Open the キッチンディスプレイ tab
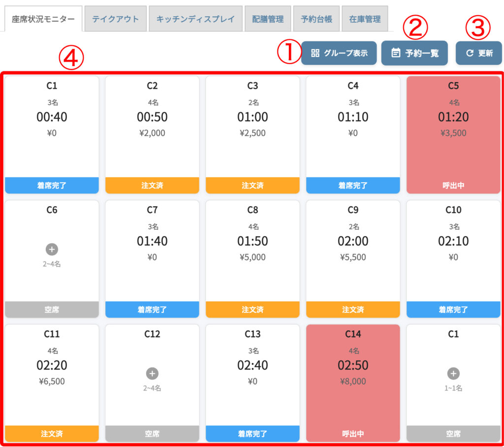This screenshot has width=504, height=447. pos(195,19)
